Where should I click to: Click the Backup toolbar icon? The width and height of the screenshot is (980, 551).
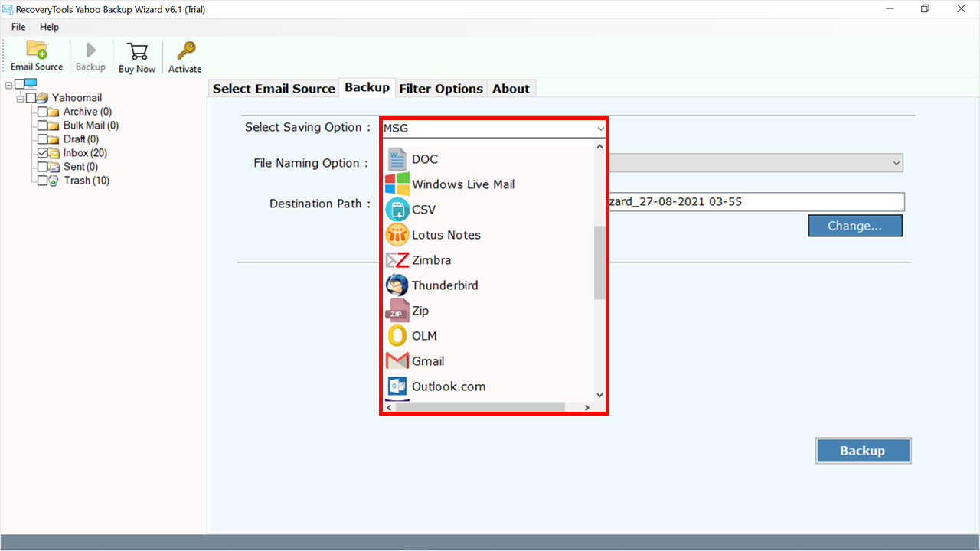tap(90, 51)
